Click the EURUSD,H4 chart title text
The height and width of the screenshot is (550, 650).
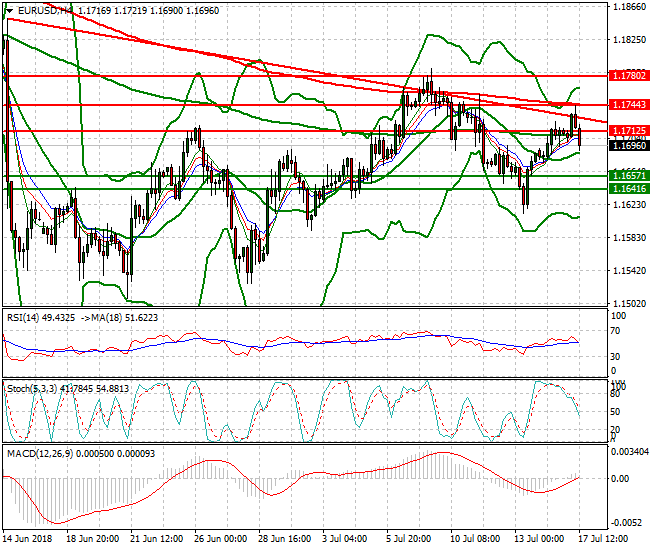point(46,11)
